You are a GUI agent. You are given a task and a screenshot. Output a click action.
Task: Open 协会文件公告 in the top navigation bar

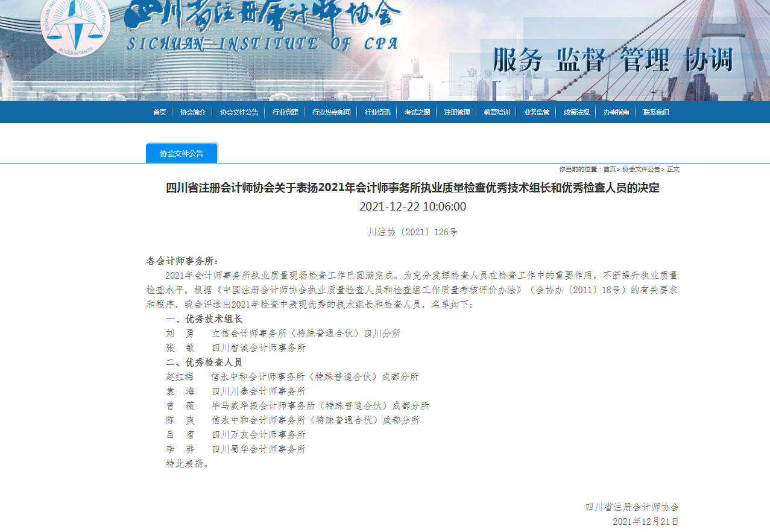click(x=239, y=112)
